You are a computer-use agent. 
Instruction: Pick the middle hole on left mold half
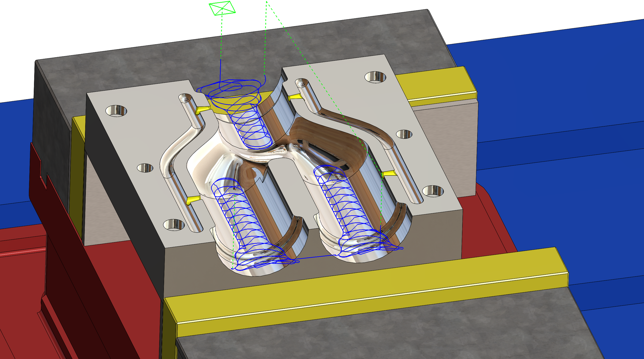(145, 168)
